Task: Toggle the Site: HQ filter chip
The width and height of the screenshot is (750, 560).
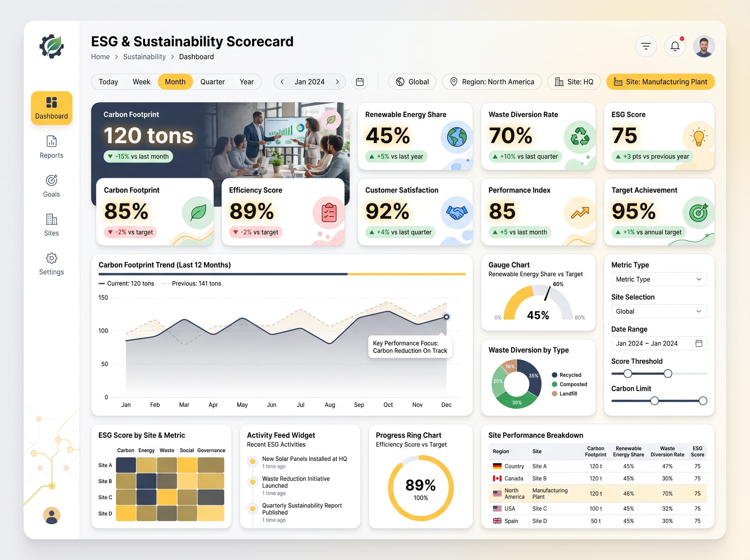Action: tap(574, 82)
